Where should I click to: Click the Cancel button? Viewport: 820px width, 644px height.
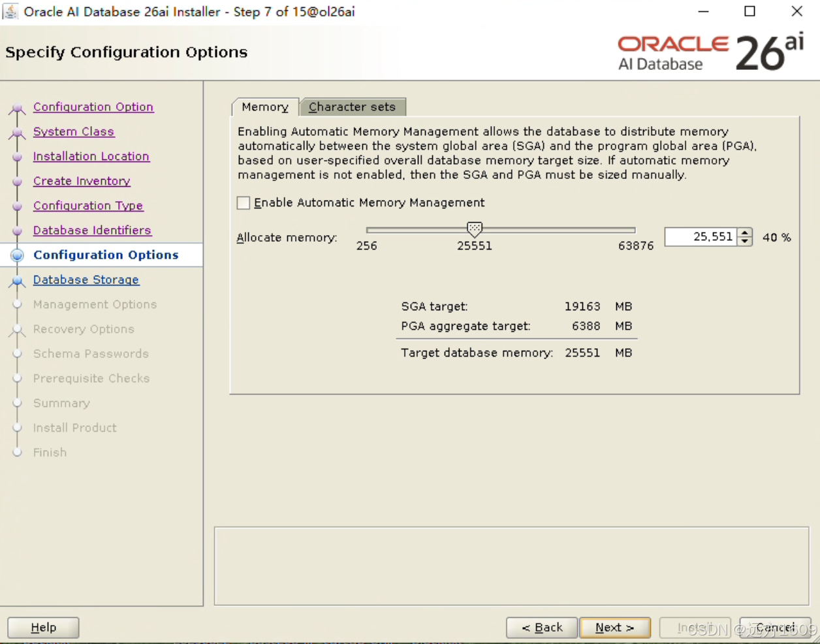click(776, 628)
